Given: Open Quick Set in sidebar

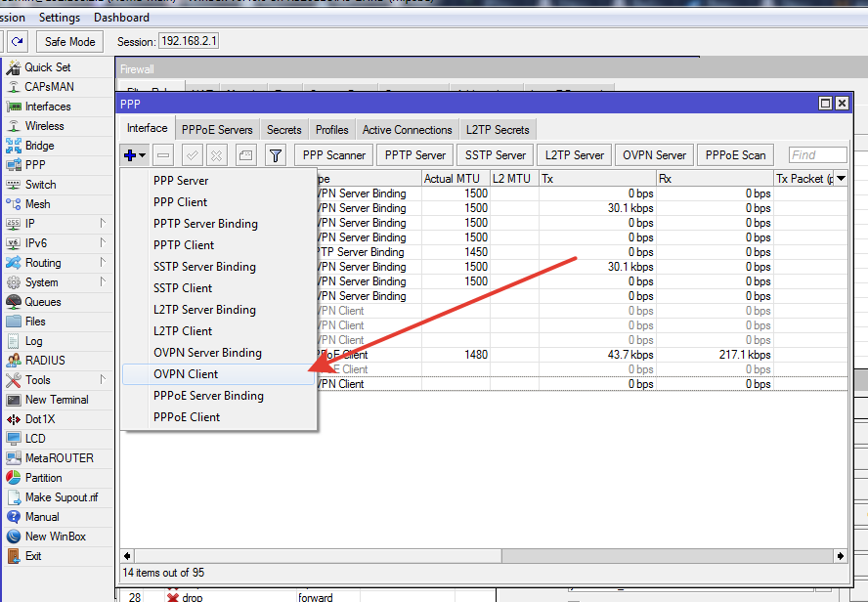Looking at the screenshot, I should coord(48,67).
